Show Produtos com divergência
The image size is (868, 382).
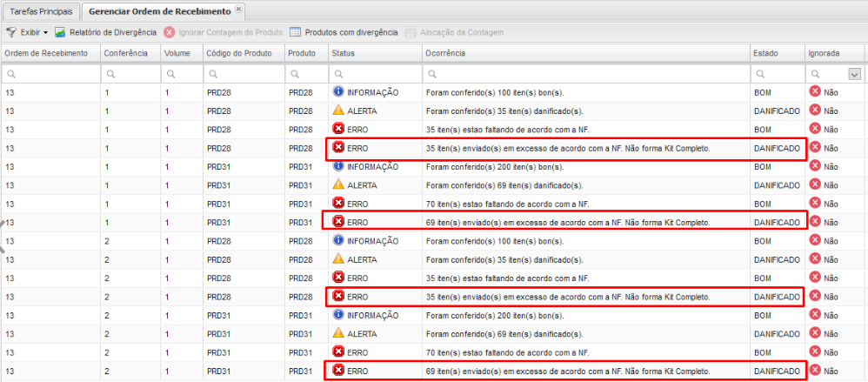click(x=344, y=33)
